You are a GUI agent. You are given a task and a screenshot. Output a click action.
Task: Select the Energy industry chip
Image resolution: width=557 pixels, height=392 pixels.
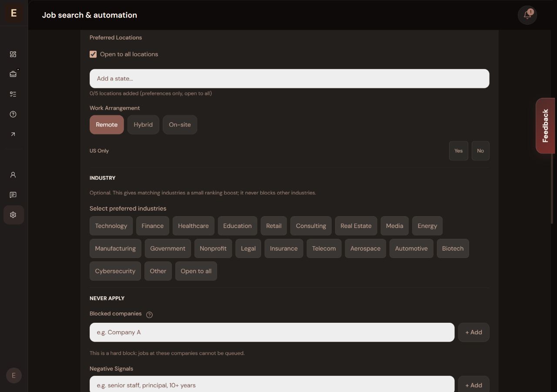pos(427,226)
